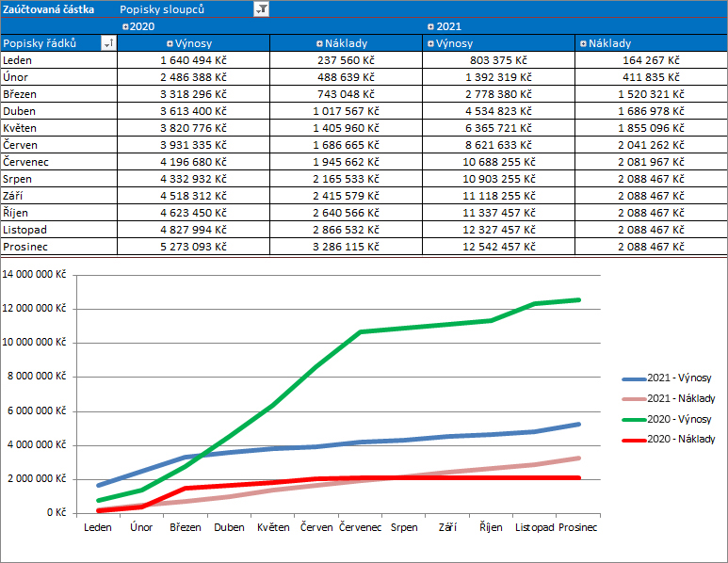Screen dimensions: 728x563
Task: Click the 0 Kč axis label
Action: point(57,512)
